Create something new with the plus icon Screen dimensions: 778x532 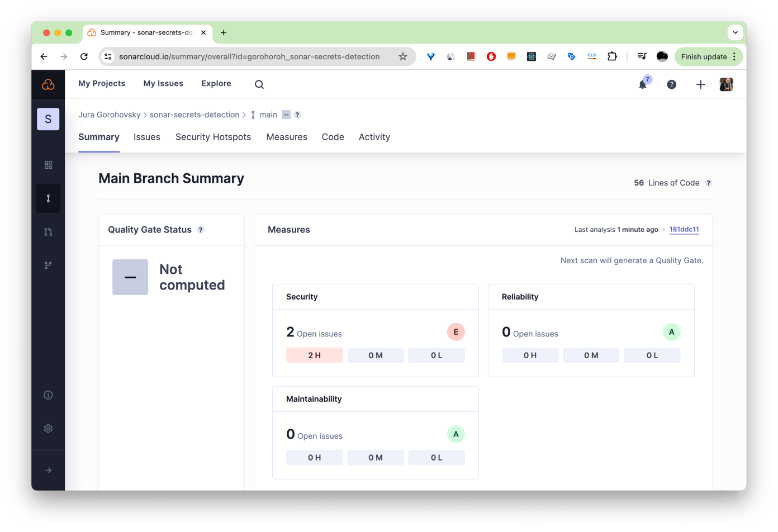point(701,84)
